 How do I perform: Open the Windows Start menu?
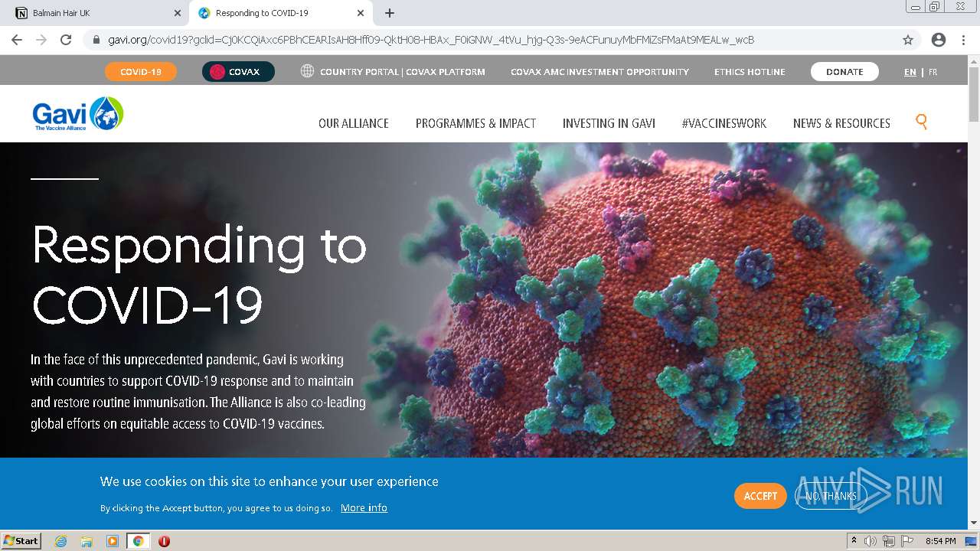click(21, 540)
